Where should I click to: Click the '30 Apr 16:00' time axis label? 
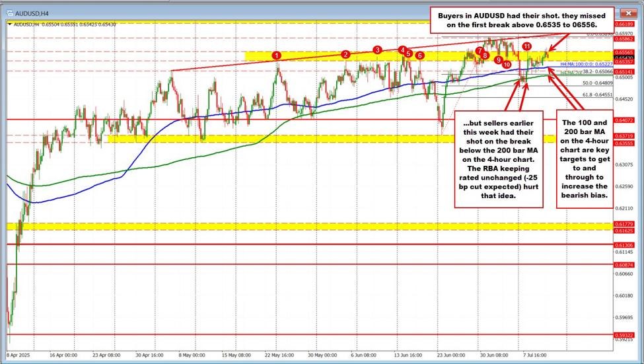pyautogui.click(x=150, y=355)
